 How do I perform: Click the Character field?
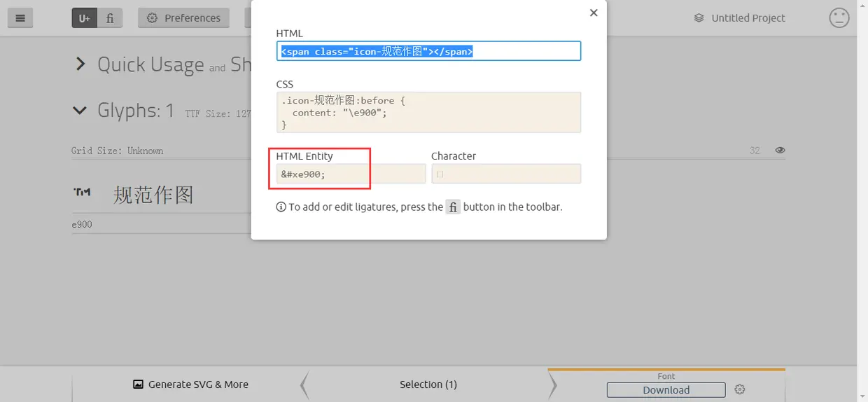(x=506, y=174)
